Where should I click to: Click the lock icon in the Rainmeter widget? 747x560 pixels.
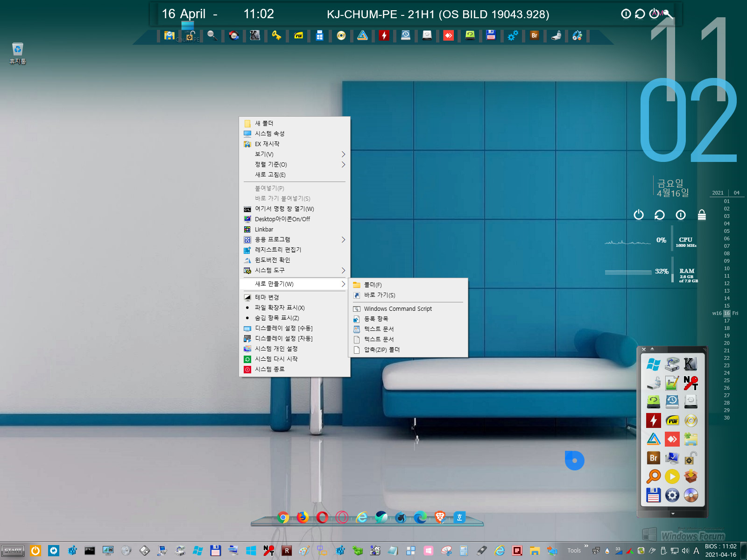702,215
